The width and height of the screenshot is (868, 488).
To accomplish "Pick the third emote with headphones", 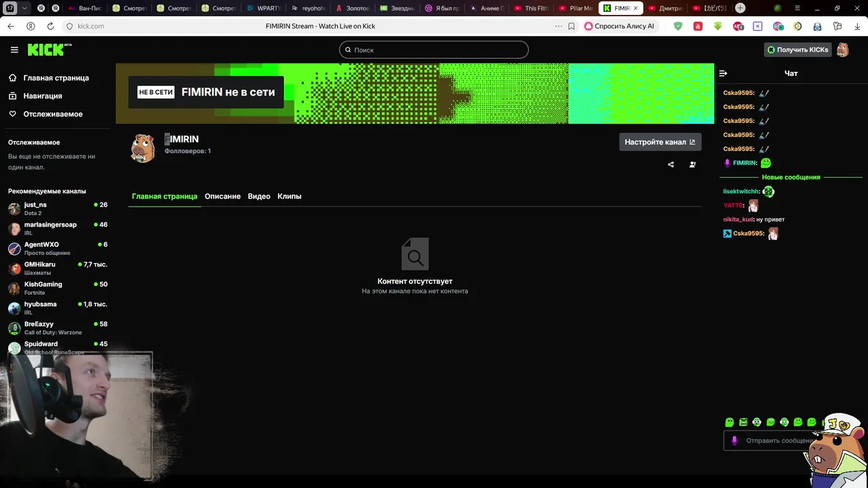I will pyautogui.click(x=757, y=422).
